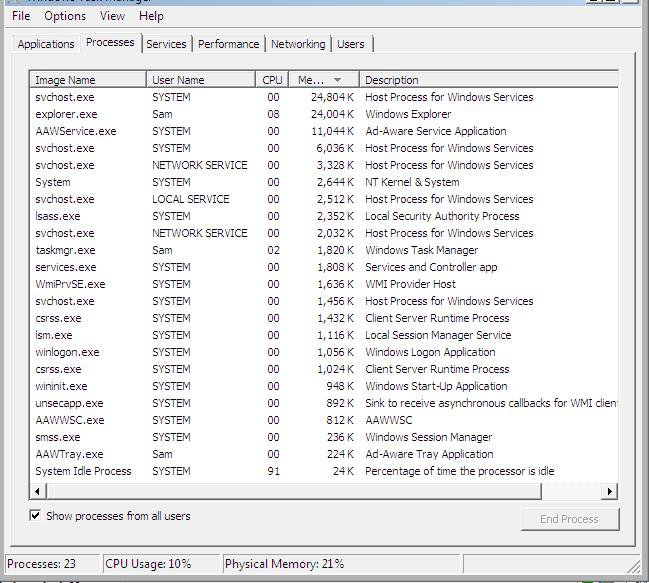Click the Windows Task Manager description
Image resolution: width=649 pixels, height=583 pixels.
pyautogui.click(x=421, y=250)
